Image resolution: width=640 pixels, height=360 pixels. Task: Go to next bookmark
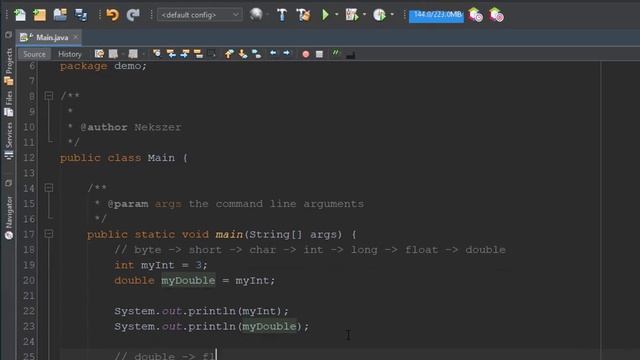pos(243,54)
